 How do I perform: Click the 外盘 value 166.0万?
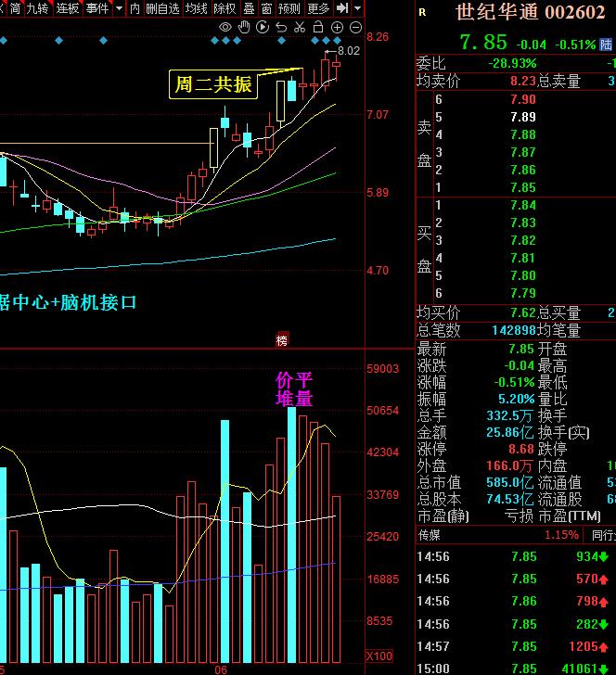coord(509,465)
